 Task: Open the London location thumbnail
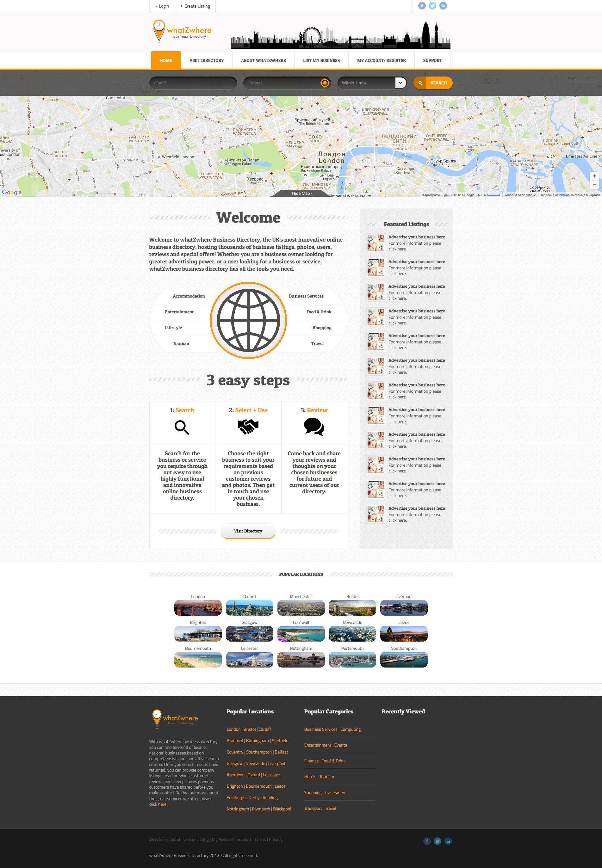tap(198, 607)
